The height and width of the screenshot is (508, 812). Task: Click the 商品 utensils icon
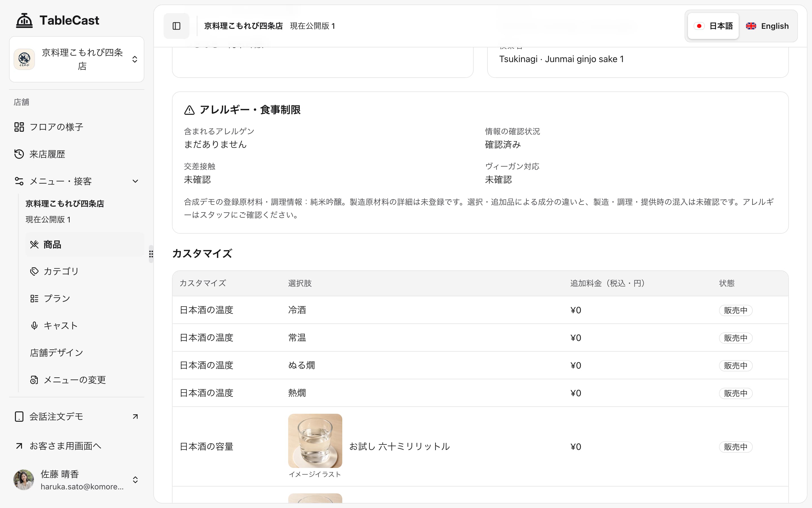click(34, 245)
